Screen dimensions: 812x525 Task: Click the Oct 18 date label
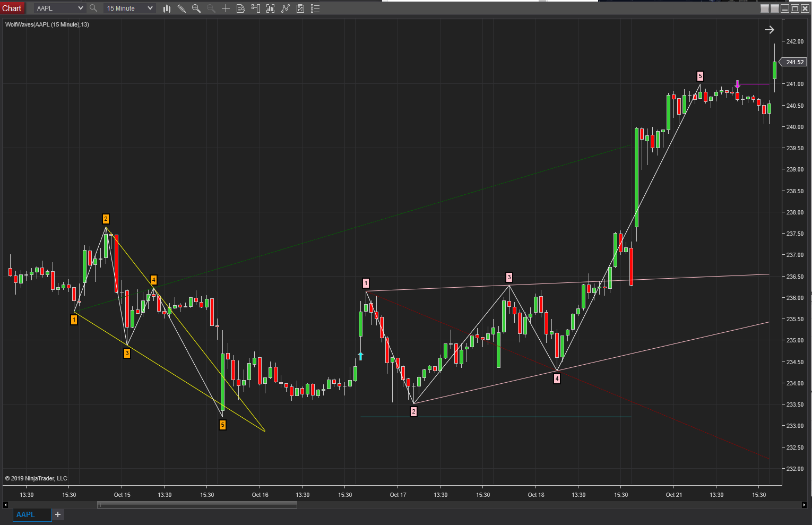(x=536, y=495)
